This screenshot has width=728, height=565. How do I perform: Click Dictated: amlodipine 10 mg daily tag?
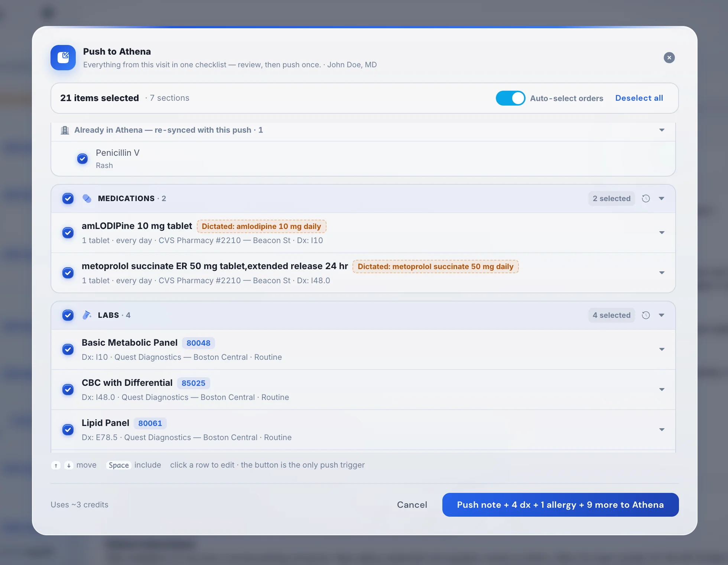click(x=261, y=226)
